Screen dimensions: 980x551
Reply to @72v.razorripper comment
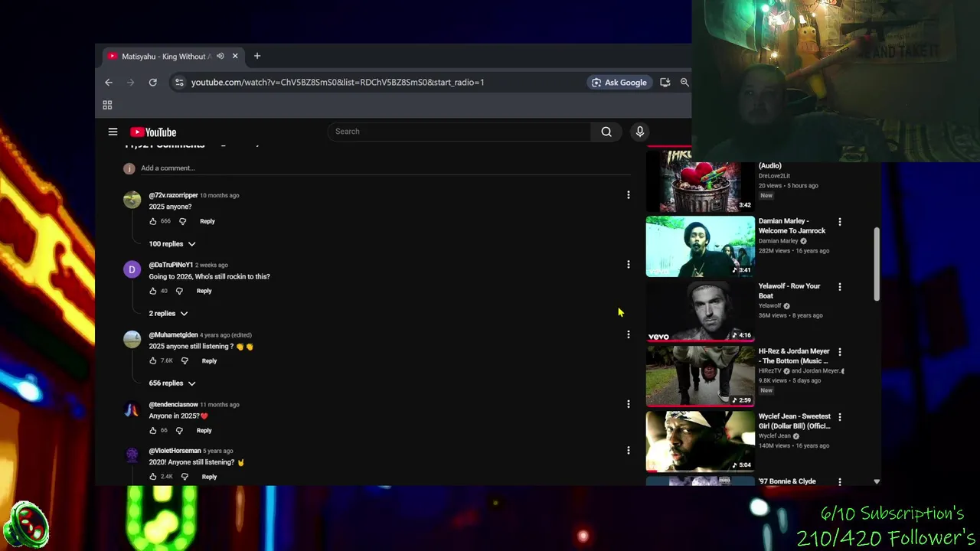(x=207, y=221)
